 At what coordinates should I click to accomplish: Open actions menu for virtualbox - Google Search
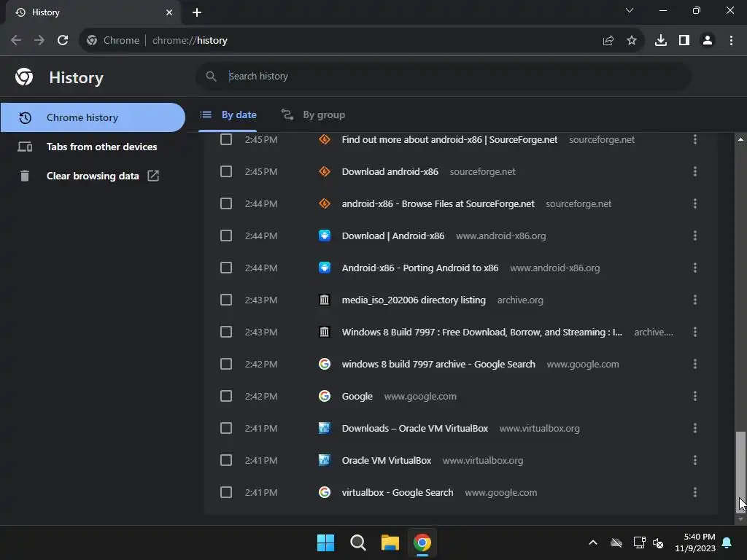[x=695, y=492]
